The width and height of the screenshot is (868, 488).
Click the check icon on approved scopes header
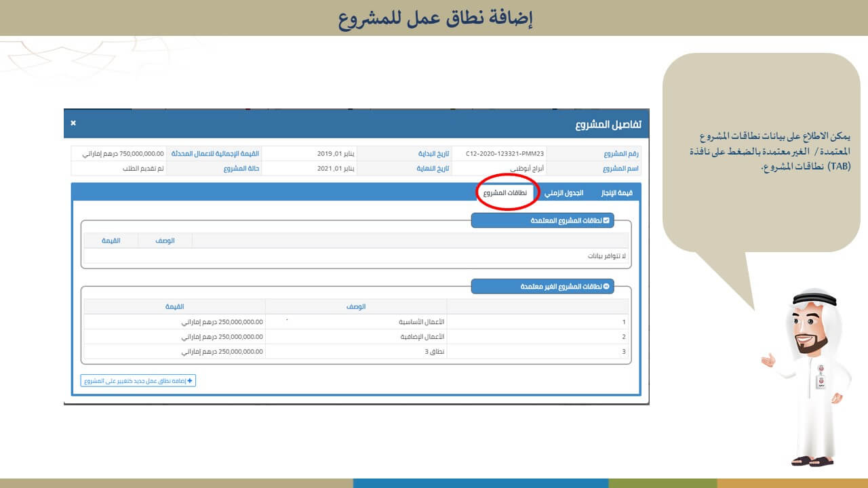[606, 220]
